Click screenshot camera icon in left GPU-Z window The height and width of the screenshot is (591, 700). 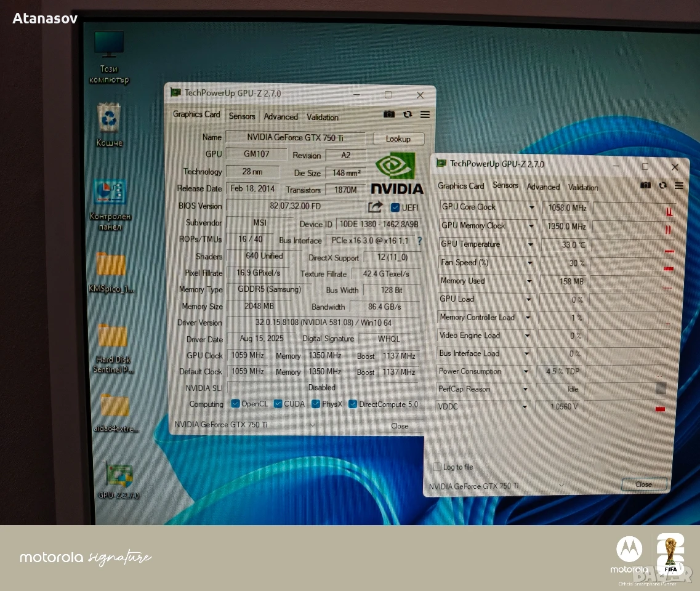point(389,115)
